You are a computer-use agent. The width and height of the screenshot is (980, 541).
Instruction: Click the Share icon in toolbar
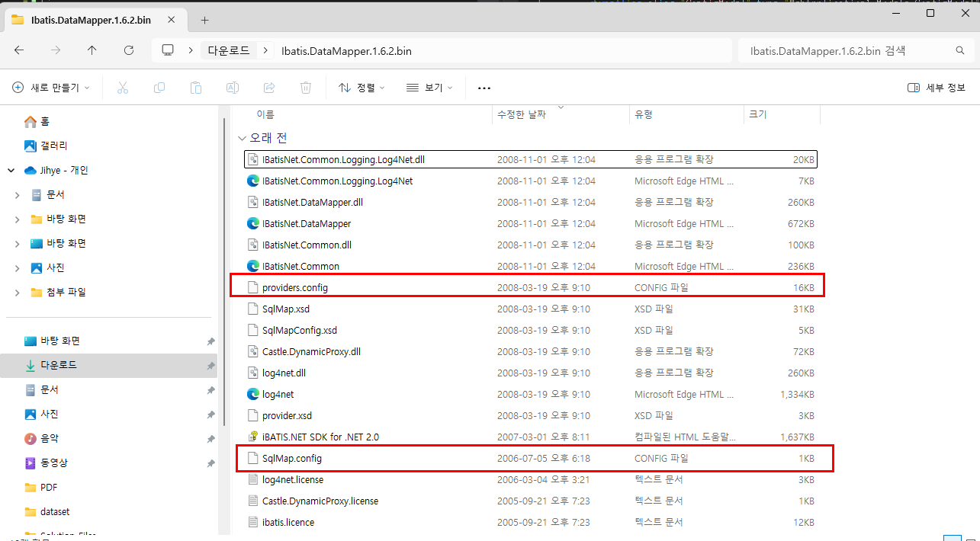269,88
